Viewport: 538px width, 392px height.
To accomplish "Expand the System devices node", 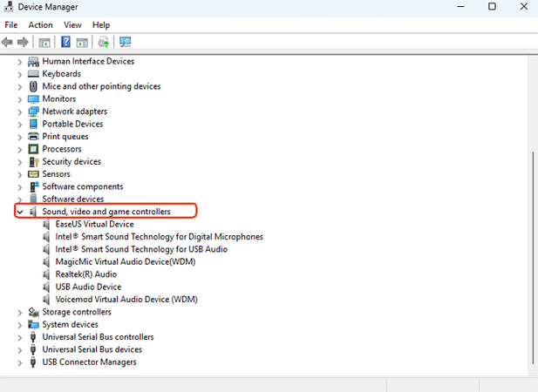I will [20, 325].
